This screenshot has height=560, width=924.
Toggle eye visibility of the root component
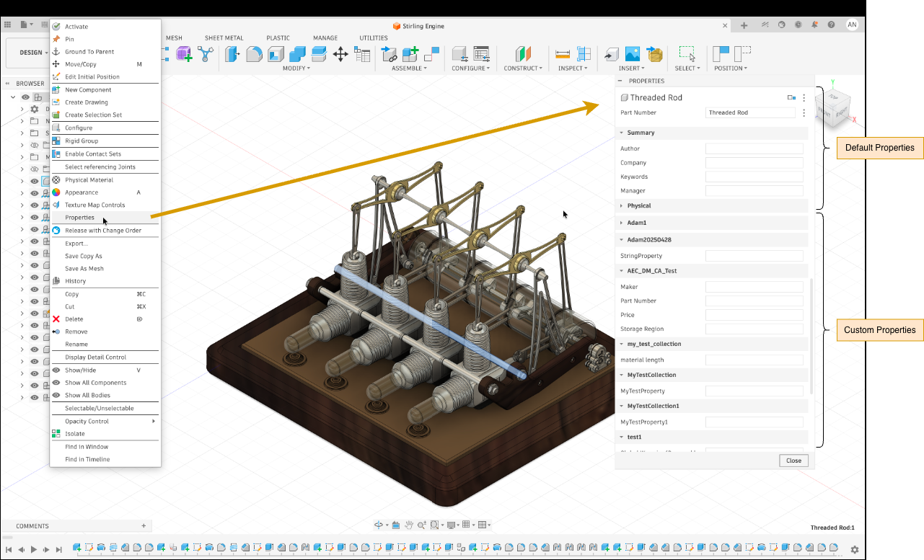click(25, 97)
